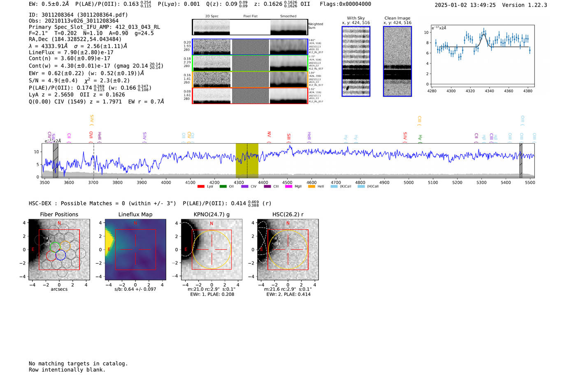576x392 pixels.
Task: Open the KPNO(24.7) g cutout
Action: point(211,250)
